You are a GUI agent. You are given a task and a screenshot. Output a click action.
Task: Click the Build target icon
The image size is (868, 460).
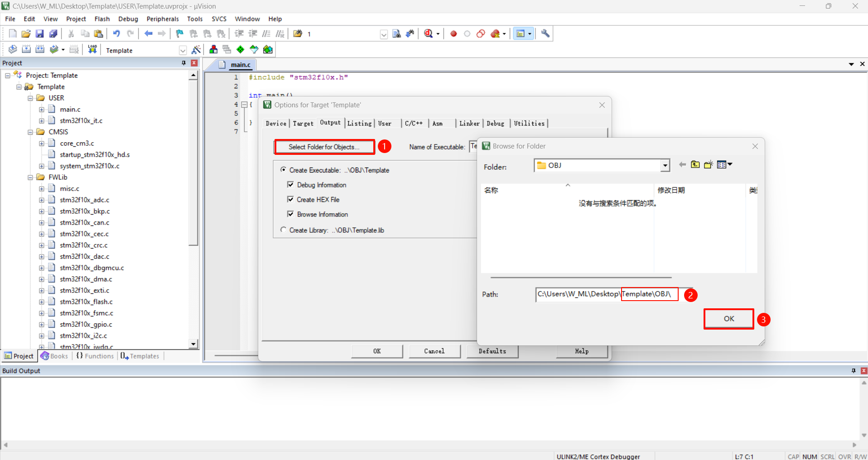(26, 49)
